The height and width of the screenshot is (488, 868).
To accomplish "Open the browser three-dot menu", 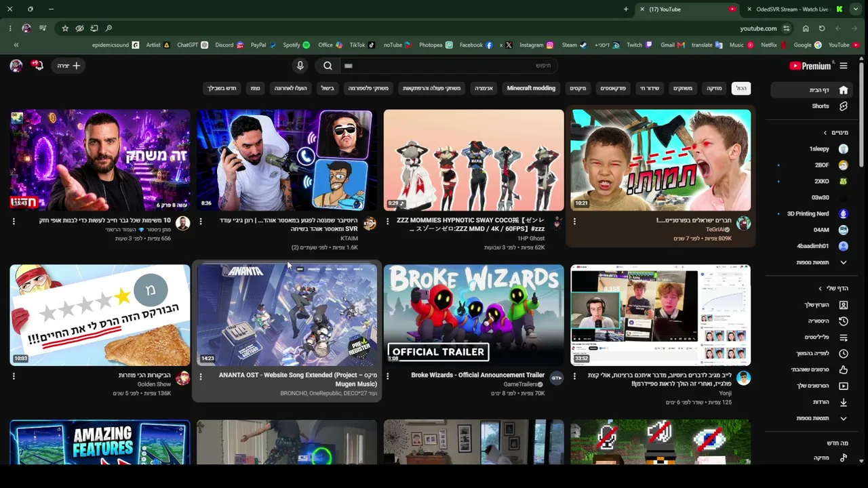I will (10, 28).
